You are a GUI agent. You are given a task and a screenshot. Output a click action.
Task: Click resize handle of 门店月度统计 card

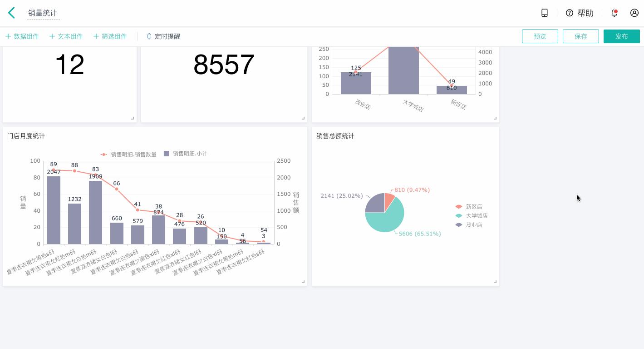[x=303, y=282]
